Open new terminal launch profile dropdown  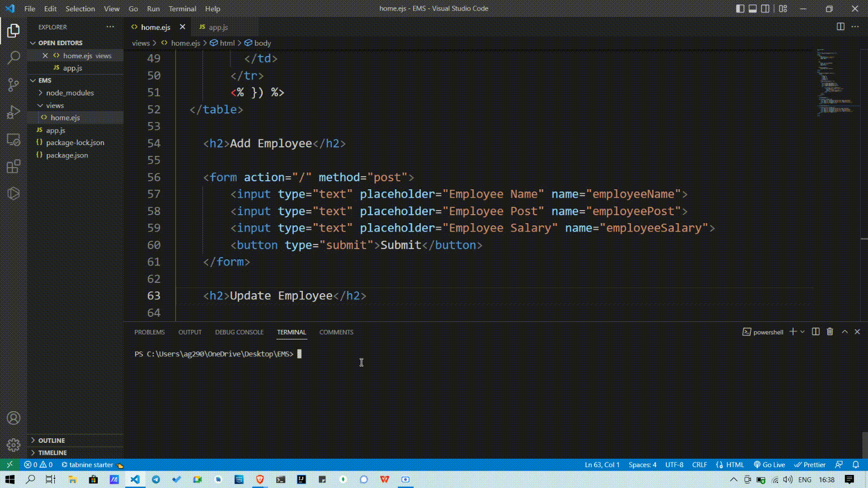802,332
